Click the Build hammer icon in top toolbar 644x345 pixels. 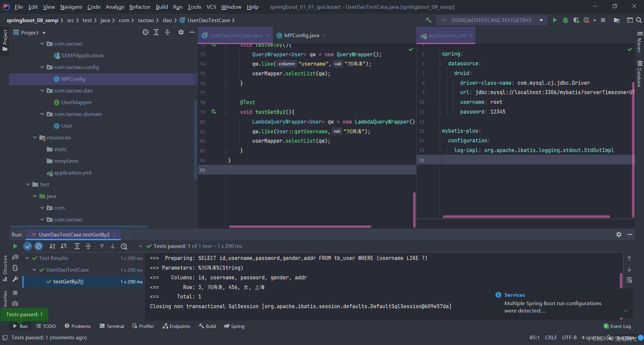(x=428, y=20)
